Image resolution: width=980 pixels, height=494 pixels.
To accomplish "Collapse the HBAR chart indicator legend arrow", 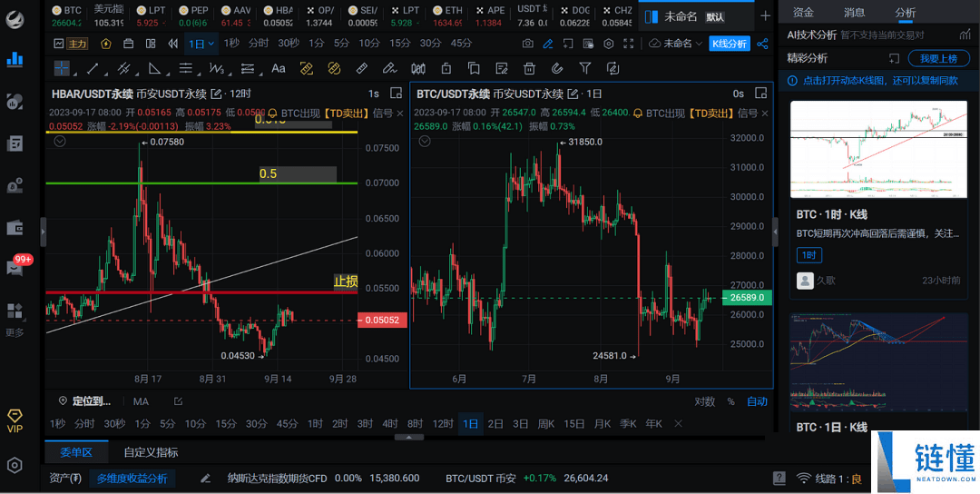I will pos(59,142).
